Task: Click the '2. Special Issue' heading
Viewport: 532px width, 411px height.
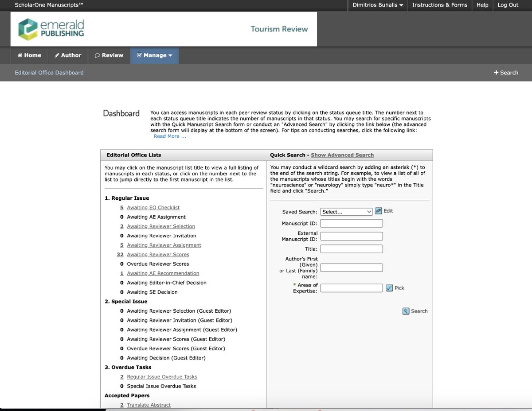Action: click(x=126, y=302)
